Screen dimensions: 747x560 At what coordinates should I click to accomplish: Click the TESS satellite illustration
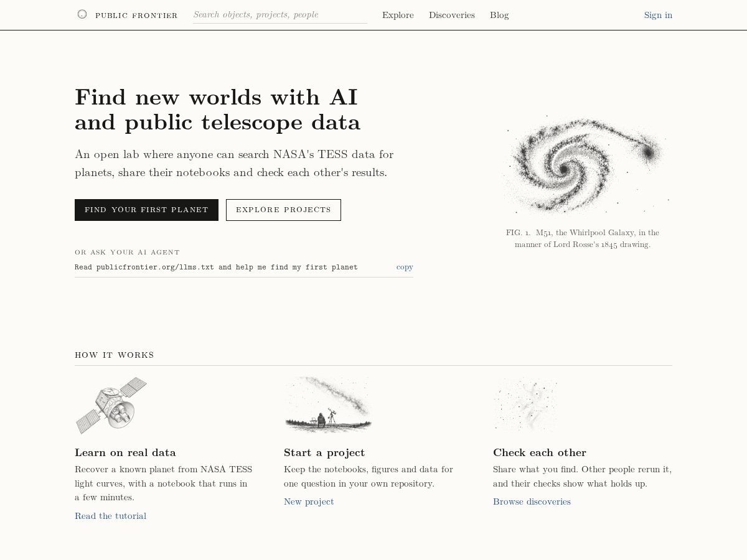coord(111,405)
